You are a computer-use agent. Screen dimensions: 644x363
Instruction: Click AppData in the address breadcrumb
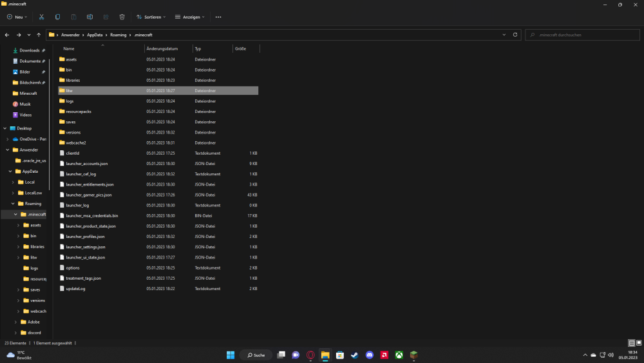click(x=95, y=35)
